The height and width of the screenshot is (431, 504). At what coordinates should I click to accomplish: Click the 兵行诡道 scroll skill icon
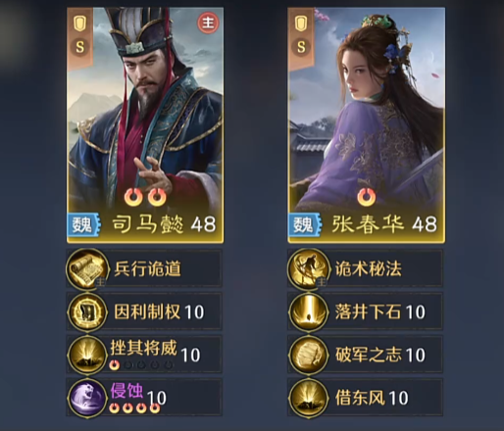[x=87, y=268]
